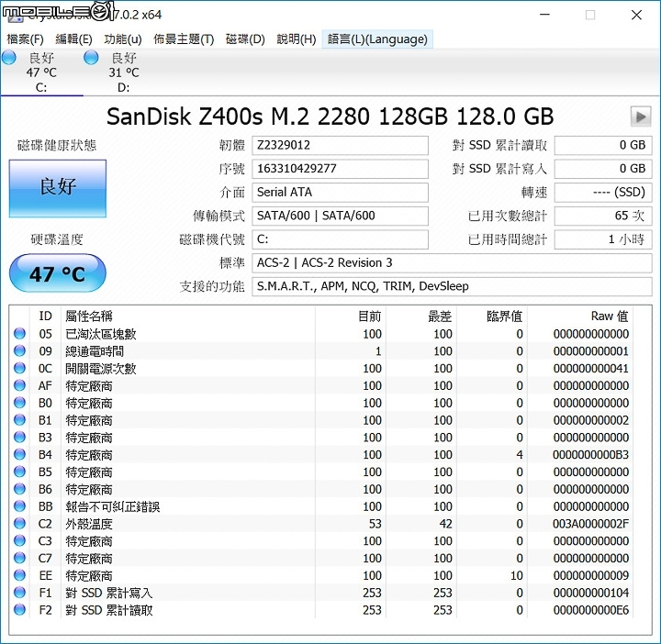Click the status dot for attribute C3
661x644 pixels.
click(x=19, y=541)
